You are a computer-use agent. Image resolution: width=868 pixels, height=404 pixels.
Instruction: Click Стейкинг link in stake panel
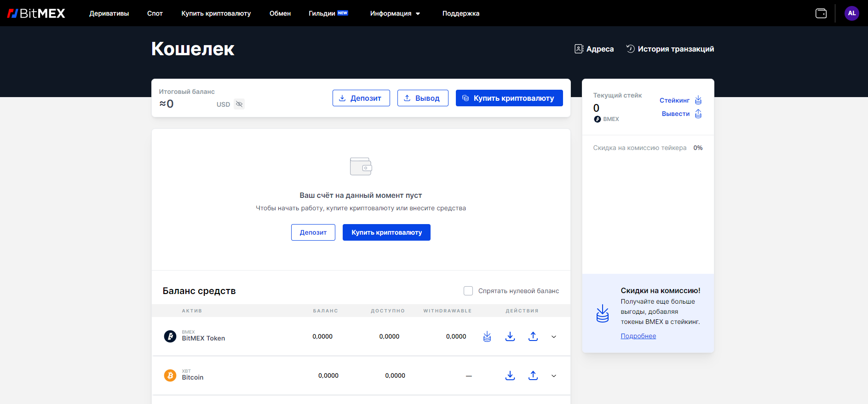(x=681, y=100)
